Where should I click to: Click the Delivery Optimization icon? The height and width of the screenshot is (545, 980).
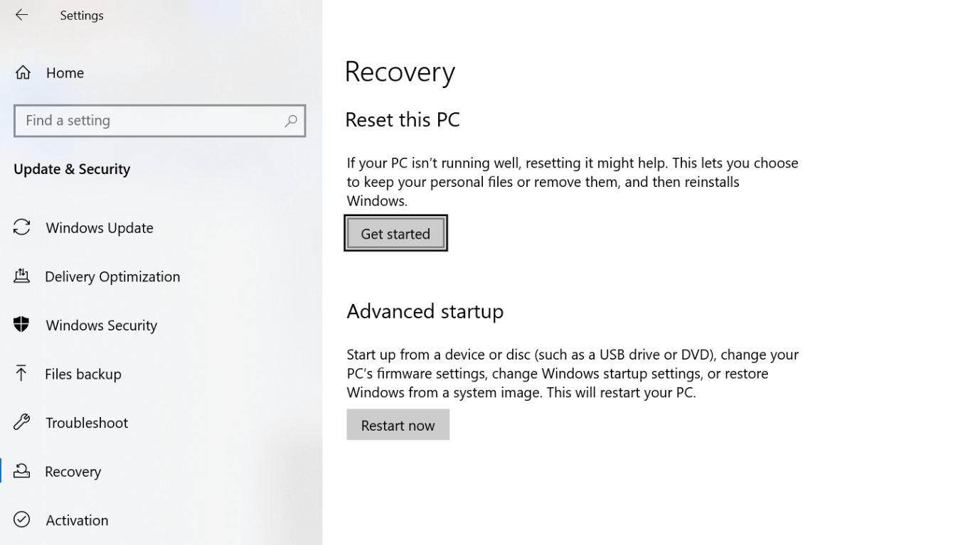[21, 276]
